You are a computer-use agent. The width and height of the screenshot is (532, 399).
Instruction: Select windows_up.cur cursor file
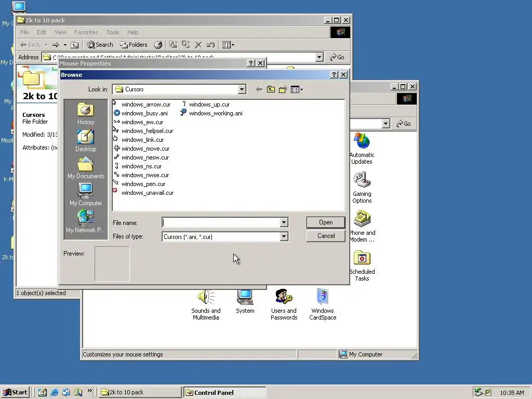coord(206,104)
